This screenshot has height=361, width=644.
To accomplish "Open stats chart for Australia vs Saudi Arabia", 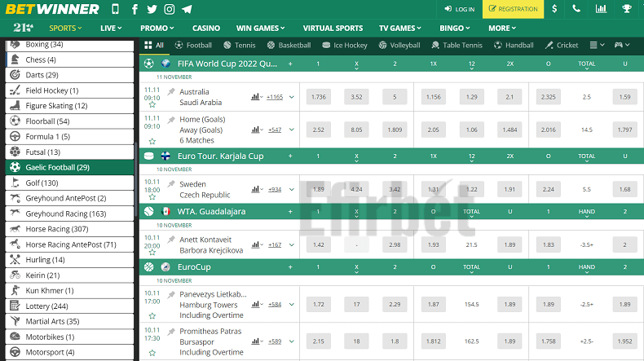I will [255, 97].
